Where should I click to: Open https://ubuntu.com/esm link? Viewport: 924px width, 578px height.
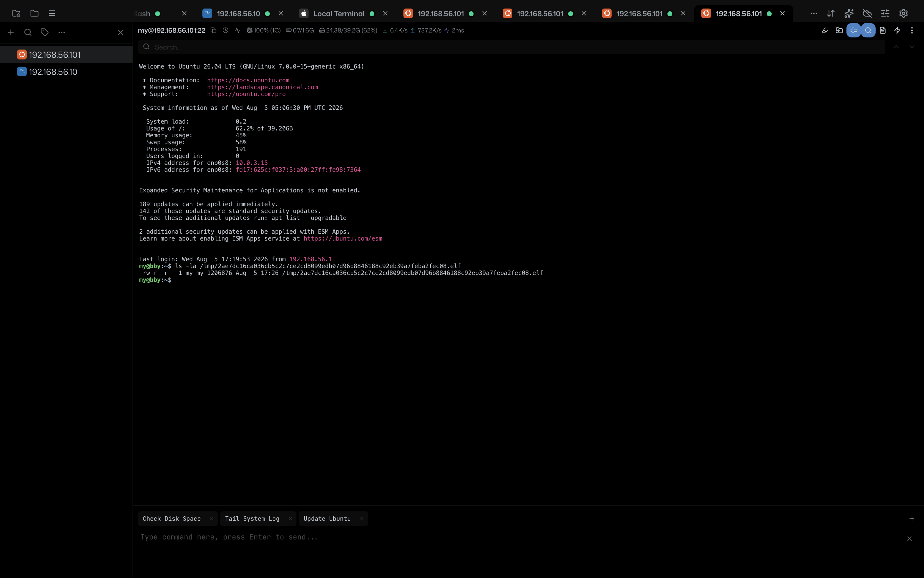[x=343, y=239]
